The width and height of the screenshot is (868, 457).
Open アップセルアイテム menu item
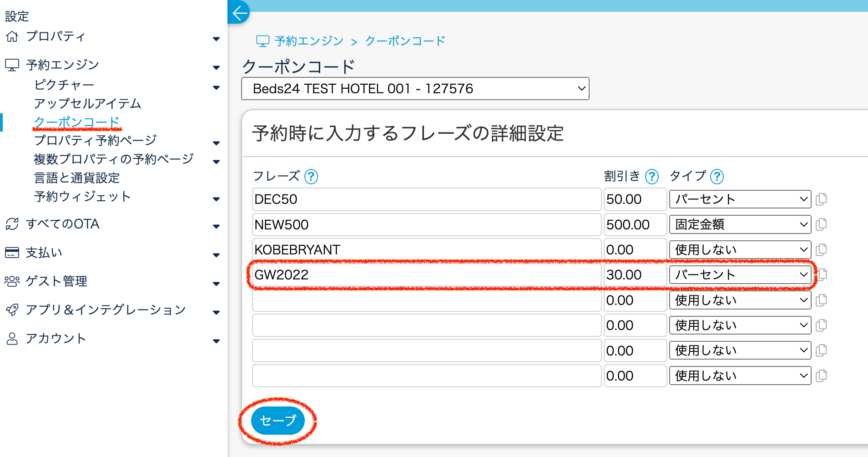tap(87, 103)
